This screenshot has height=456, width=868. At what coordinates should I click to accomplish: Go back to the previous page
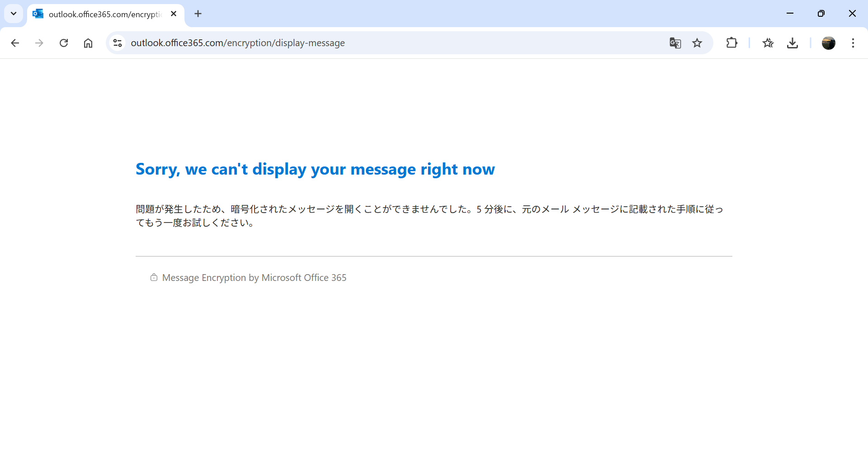pos(15,43)
